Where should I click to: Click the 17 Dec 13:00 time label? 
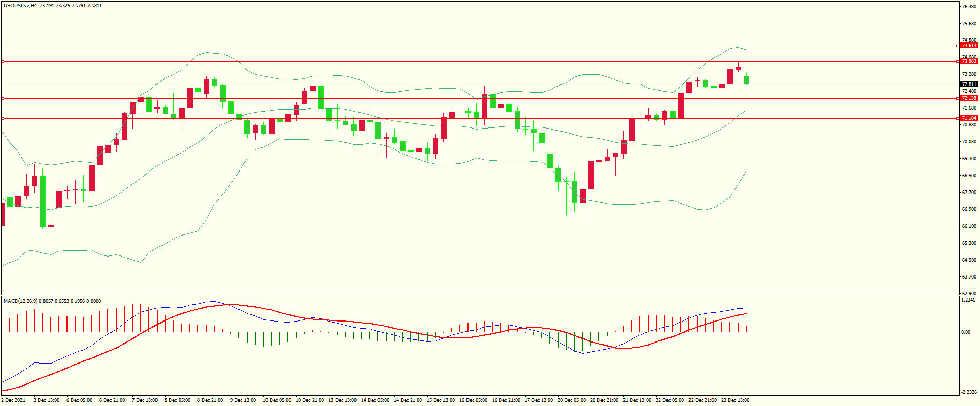(x=539, y=400)
